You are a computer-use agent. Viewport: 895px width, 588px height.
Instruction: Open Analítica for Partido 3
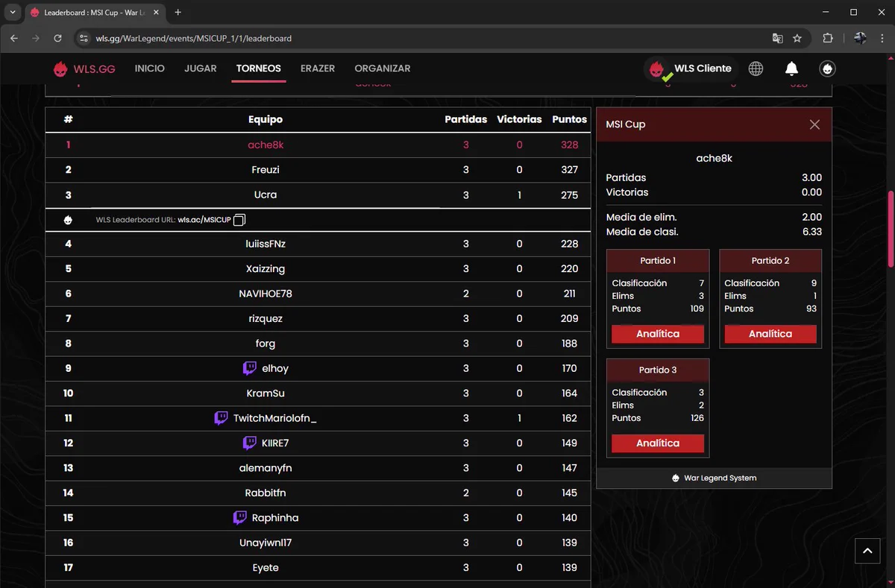click(x=658, y=443)
